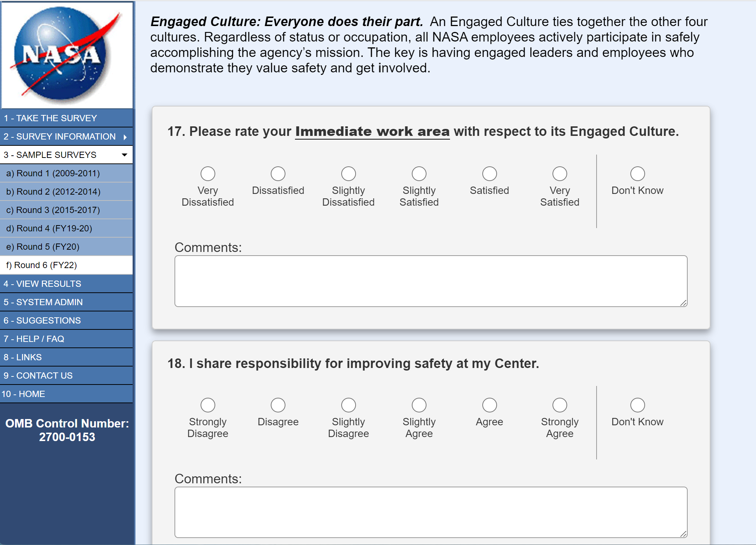
Task: Open Round 1 (2009-2011) sample survey
Action: click(x=53, y=173)
